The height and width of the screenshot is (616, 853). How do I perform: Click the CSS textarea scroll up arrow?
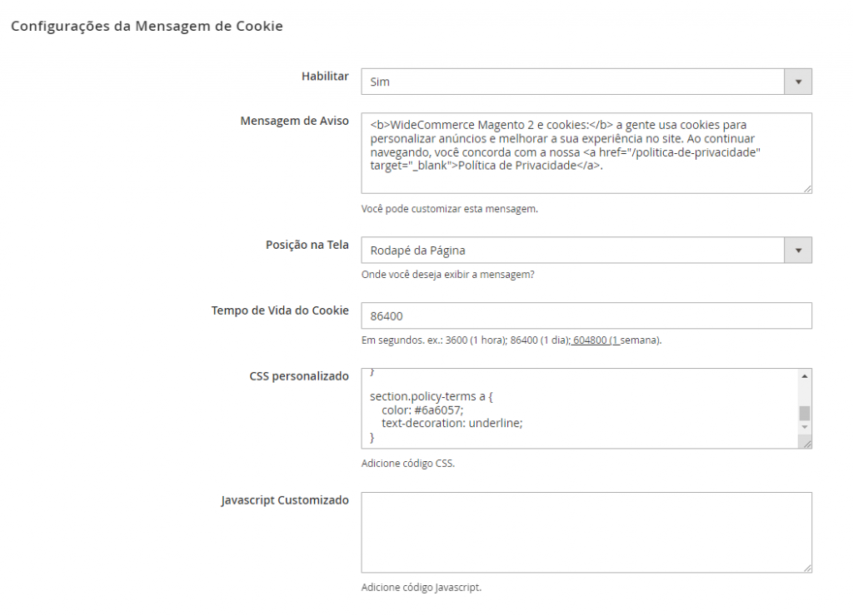pyautogui.click(x=804, y=375)
